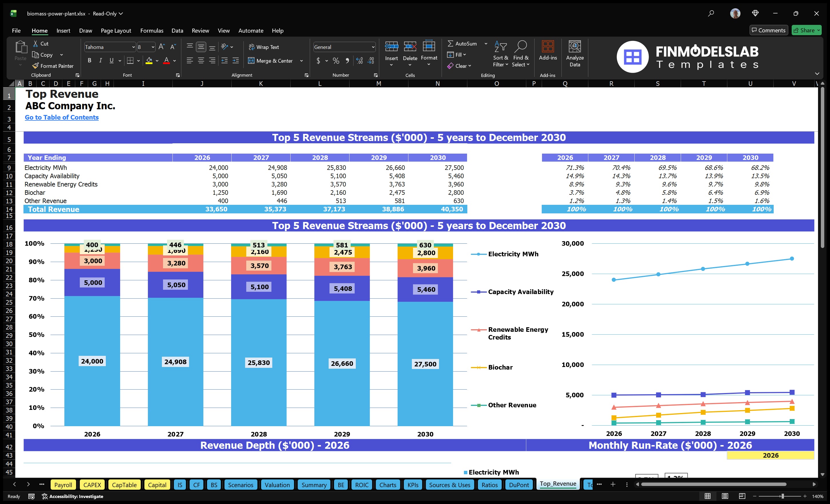
Task: Apply the Format Painter
Action: pos(53,66)
